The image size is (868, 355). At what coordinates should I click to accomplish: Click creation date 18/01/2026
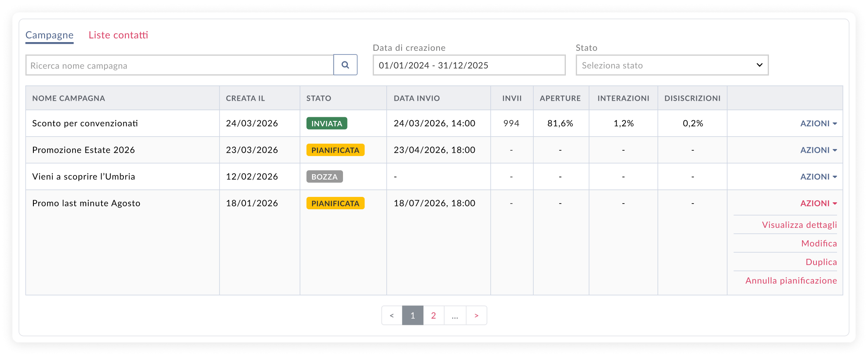[x=252, y=204]
